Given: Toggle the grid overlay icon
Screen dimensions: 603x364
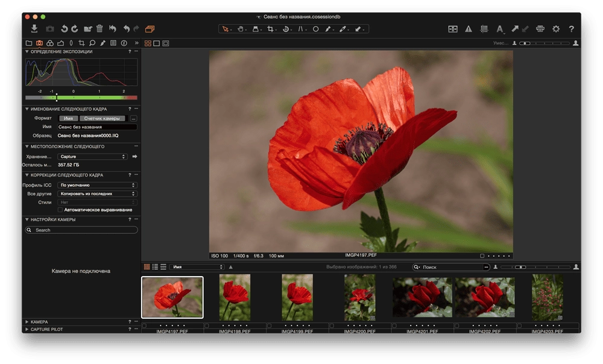Looking at the screenshot, I should tap(484, 29).
